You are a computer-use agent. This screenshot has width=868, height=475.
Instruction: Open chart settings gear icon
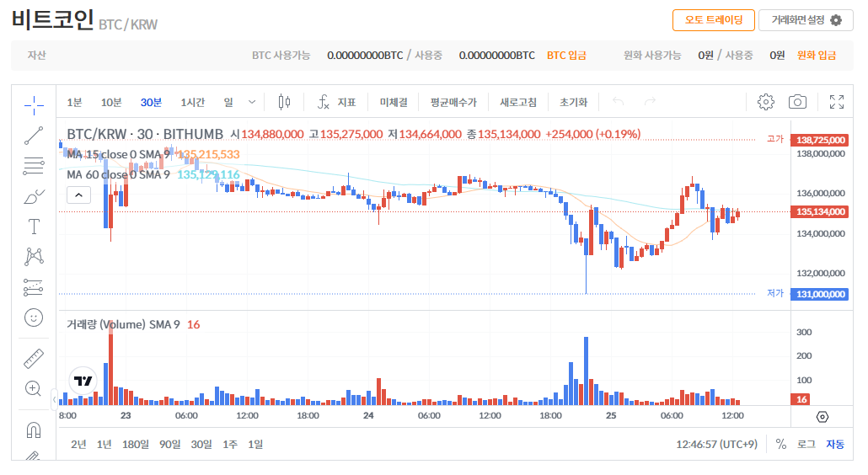point(765,102)
